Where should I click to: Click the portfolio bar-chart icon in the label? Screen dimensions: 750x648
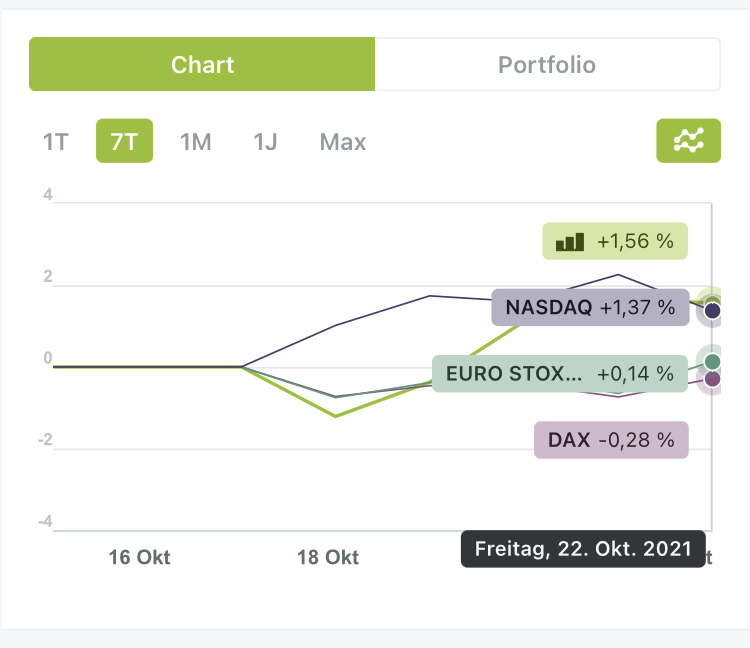570,241
